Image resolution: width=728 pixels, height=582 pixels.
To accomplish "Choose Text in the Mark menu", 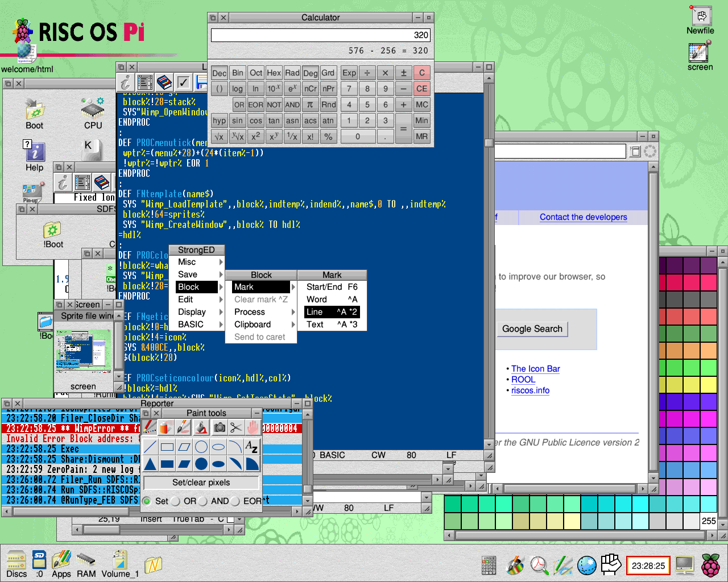I will pos(332,325).
